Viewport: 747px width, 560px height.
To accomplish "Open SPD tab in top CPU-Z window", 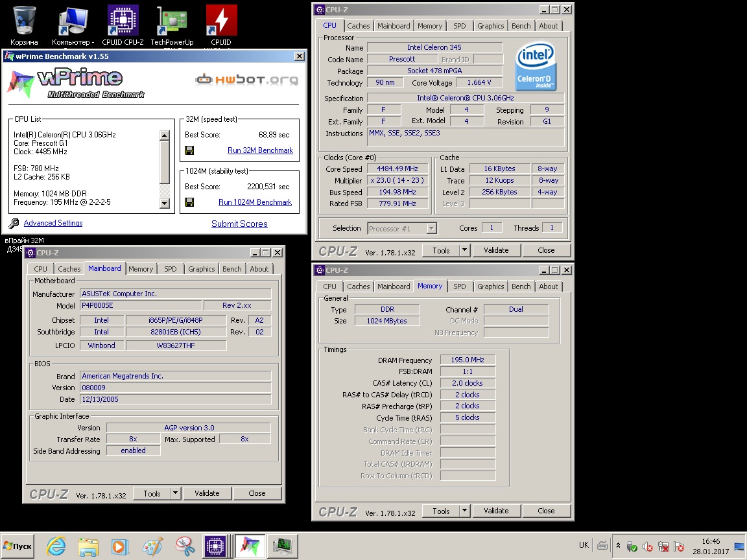I will (459, 26).
